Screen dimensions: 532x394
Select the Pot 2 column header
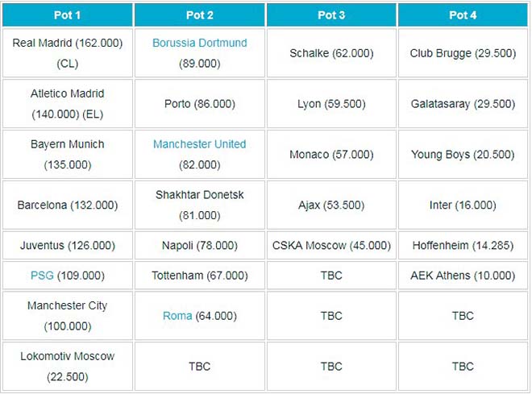coord(199,15)
